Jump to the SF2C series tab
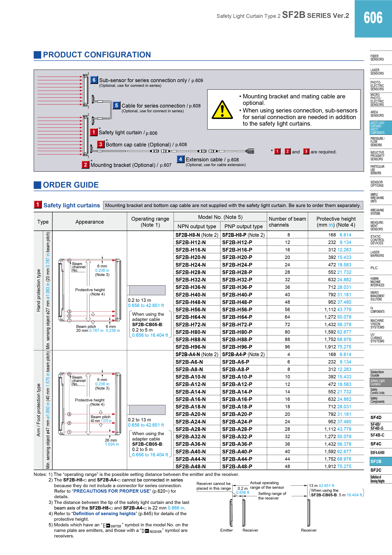This screenshot has width=392, height=555. pyautogui.click(x=380, y=470)
